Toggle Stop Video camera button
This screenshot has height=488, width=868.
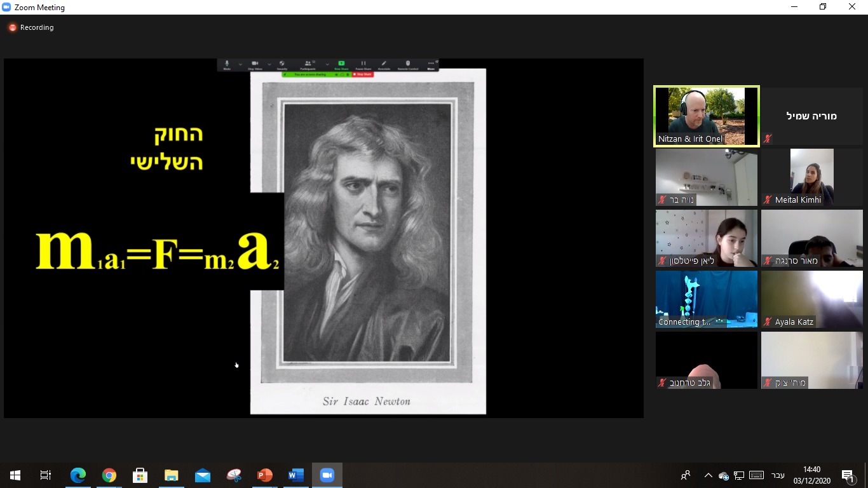pos(255,65)
